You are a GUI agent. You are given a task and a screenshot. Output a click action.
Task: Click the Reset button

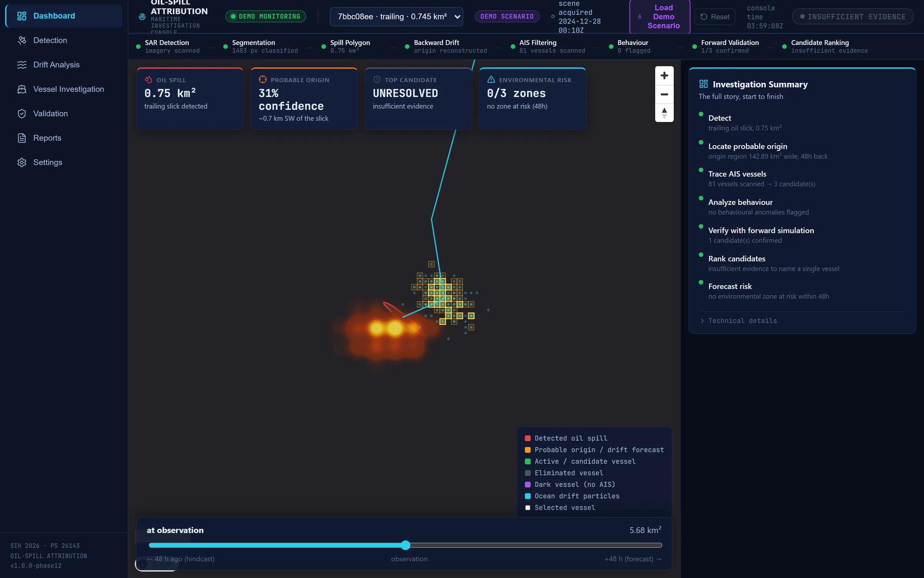click(715, 17)
